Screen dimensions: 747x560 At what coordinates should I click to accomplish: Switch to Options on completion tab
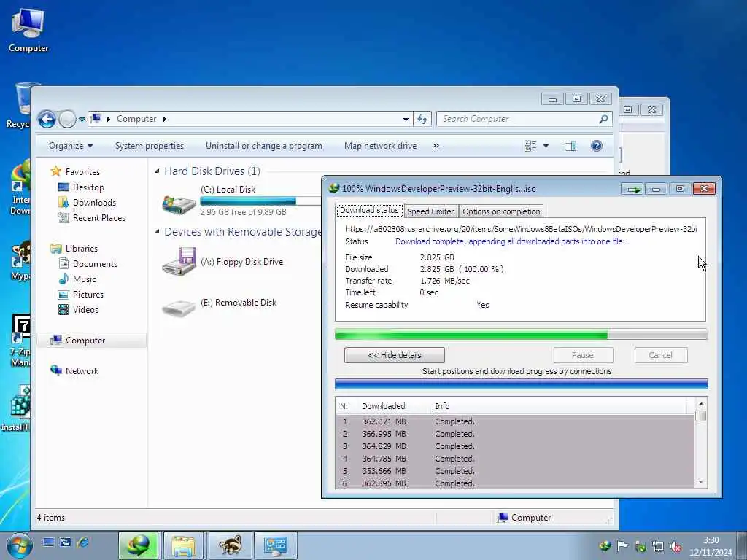tap(501, 211)
